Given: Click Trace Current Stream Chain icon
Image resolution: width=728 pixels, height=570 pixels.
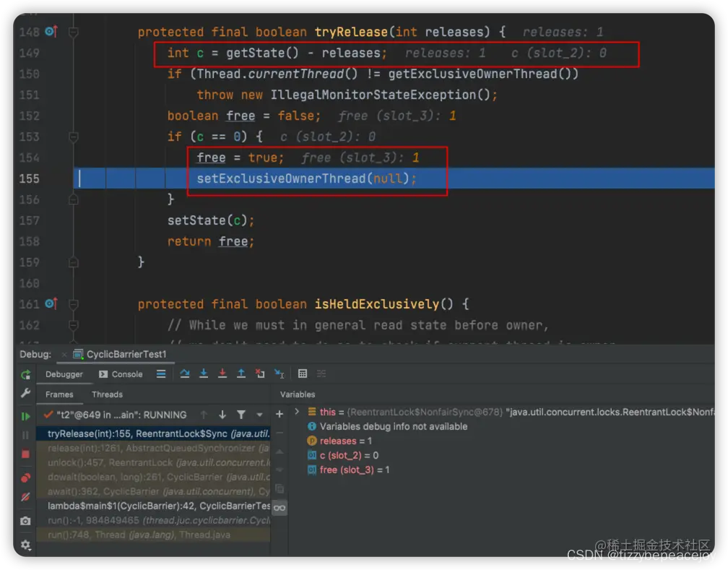Looking at the screenshot, I should point(321,373).
